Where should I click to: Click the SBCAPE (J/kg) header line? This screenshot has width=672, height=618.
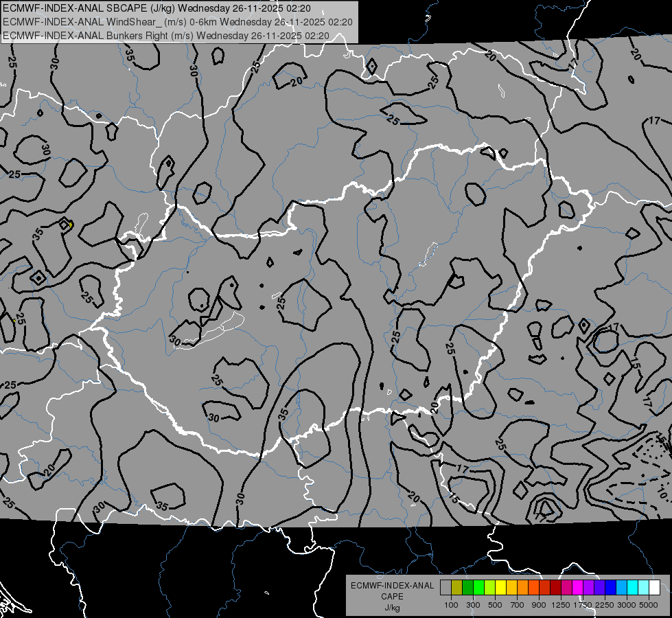157,8
